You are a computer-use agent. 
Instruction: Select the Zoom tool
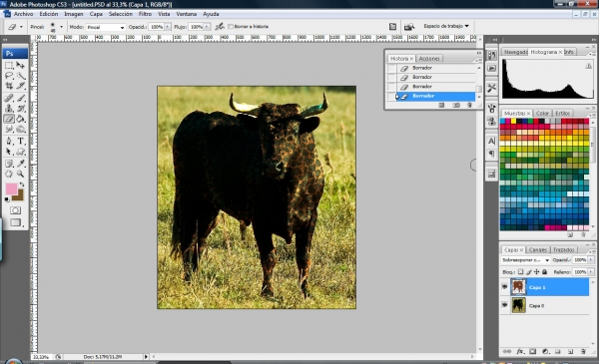coord(21,174)
